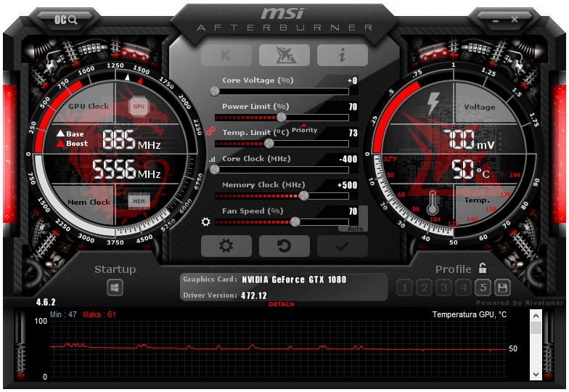Select profile slot 5
The image size is (569, 392).
(x=483, y=287)
